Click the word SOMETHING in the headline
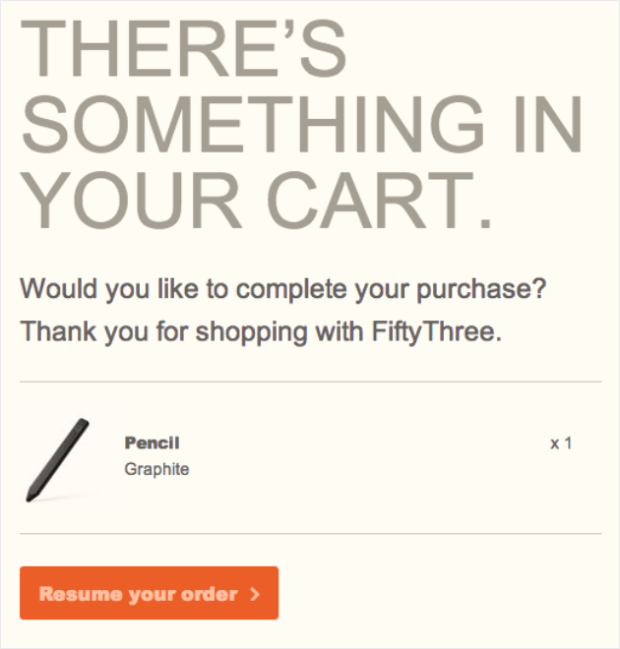Viewport: 620px width, 649px height. coord(252,124)
